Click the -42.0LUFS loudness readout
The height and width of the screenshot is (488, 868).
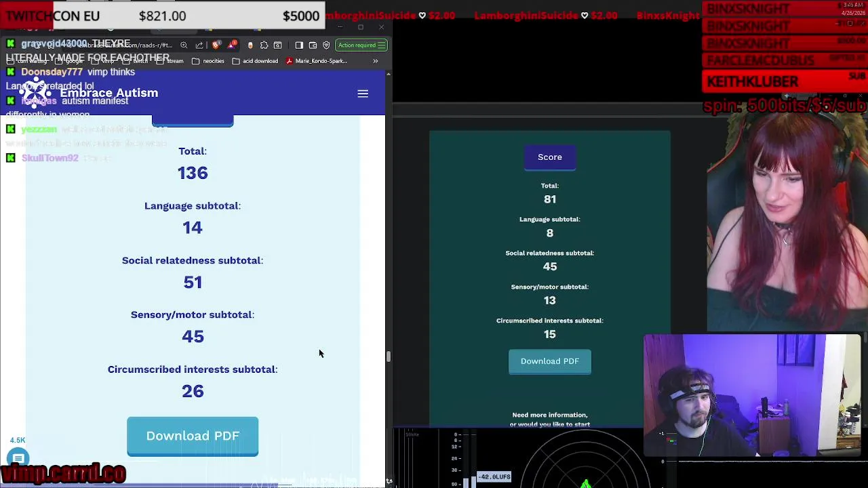[x=494, y=477]
